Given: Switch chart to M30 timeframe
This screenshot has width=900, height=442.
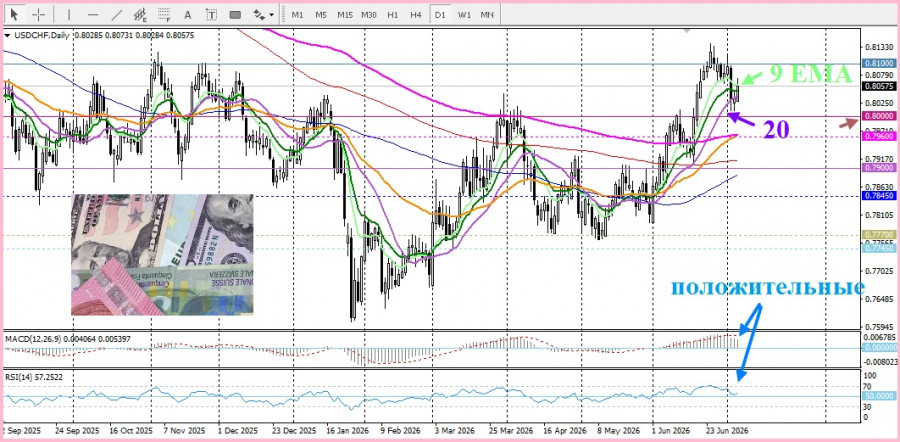Looking at the screenshot, I should (368, 15).
